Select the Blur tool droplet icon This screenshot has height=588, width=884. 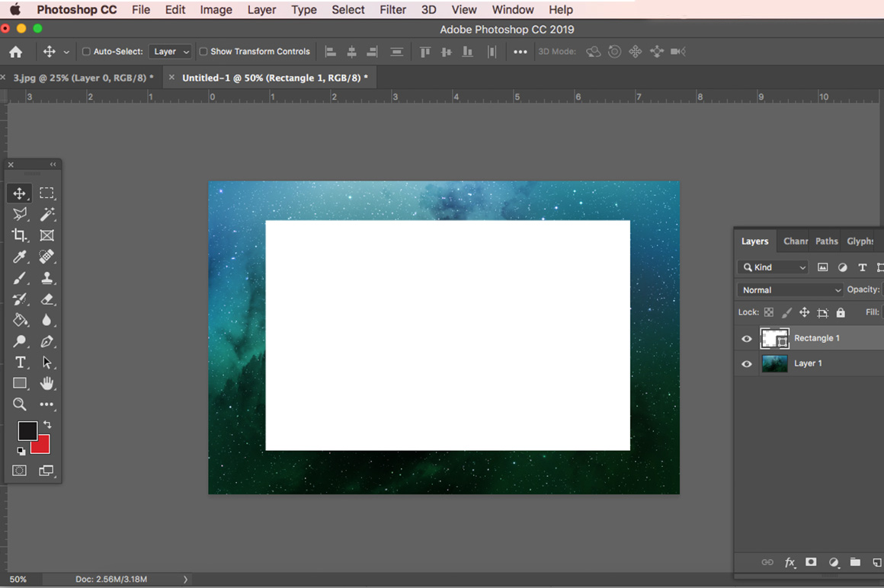pos(46,320)
